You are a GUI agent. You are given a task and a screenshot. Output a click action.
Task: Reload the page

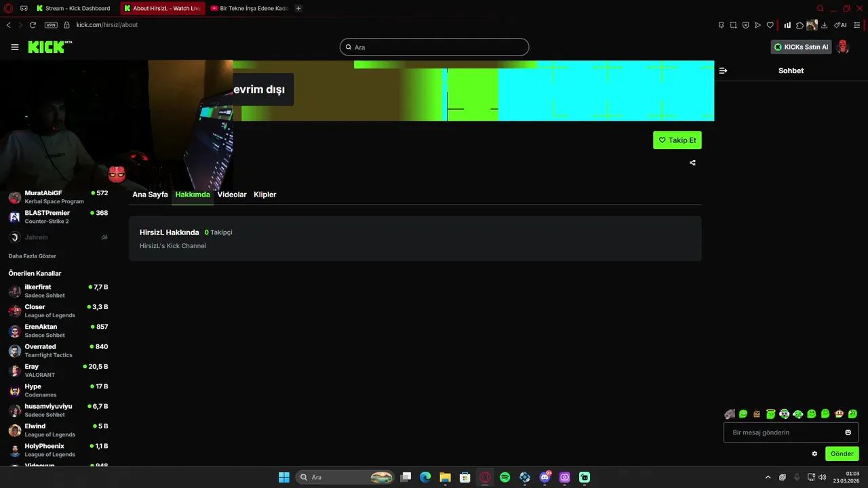point(33,25)
